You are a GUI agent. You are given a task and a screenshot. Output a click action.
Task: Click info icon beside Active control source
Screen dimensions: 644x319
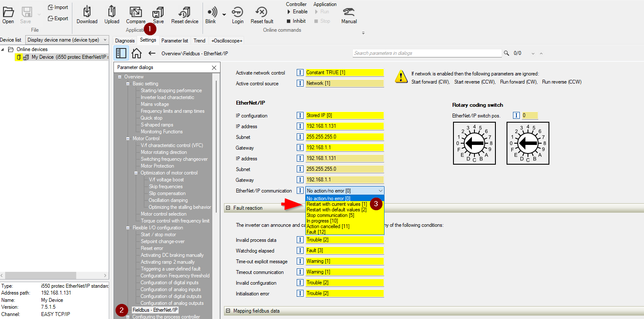tap(300, 83)
